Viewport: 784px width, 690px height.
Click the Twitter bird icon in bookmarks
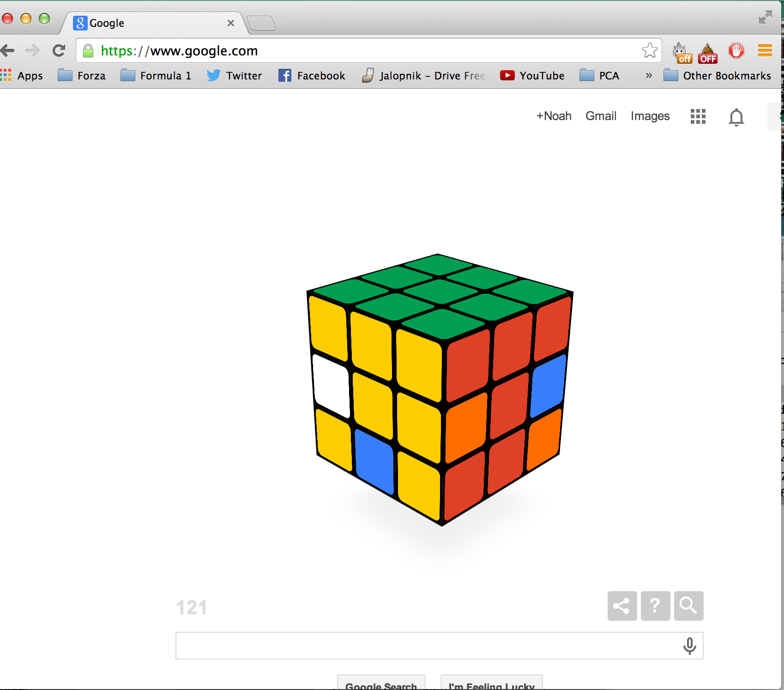pyautogui.click(x=213, y=75)
